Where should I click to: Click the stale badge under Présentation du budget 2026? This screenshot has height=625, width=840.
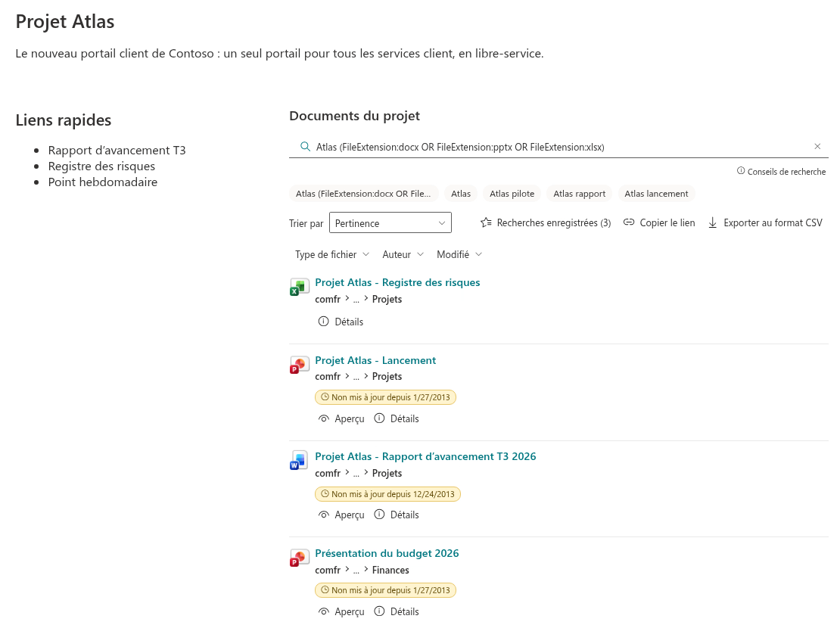(x=385, y=590)
